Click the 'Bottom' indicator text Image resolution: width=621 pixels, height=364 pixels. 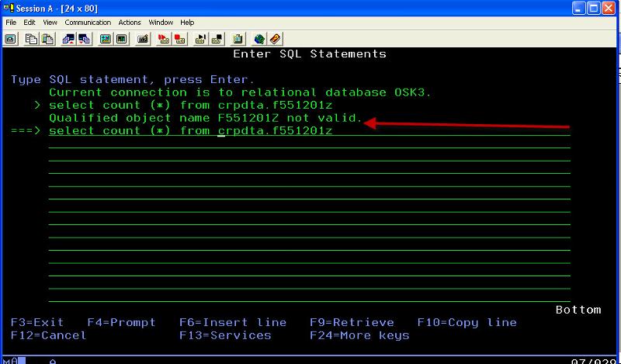click(x=578, y=310)
